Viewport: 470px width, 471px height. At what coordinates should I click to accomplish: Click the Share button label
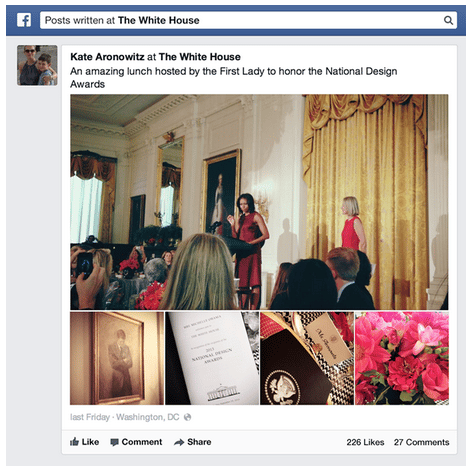[x=199, y=442]
